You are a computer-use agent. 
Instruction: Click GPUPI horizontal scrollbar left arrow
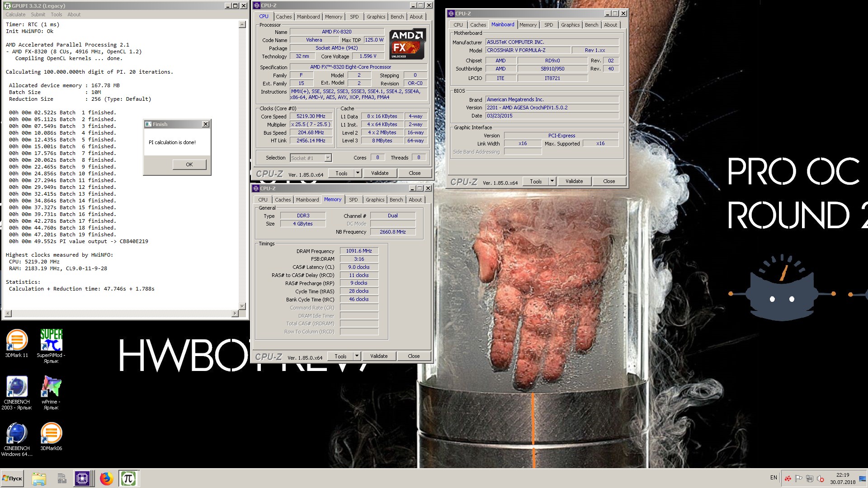coord(8,314)
